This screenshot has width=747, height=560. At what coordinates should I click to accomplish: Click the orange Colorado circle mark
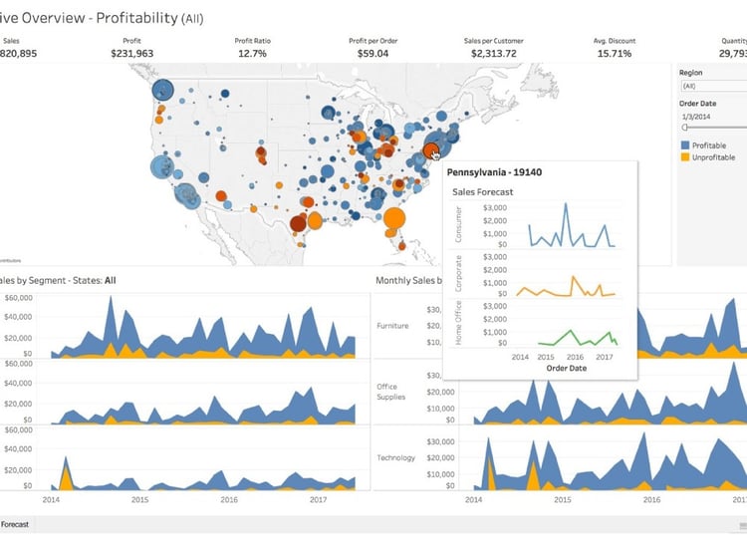coord(261,153)
